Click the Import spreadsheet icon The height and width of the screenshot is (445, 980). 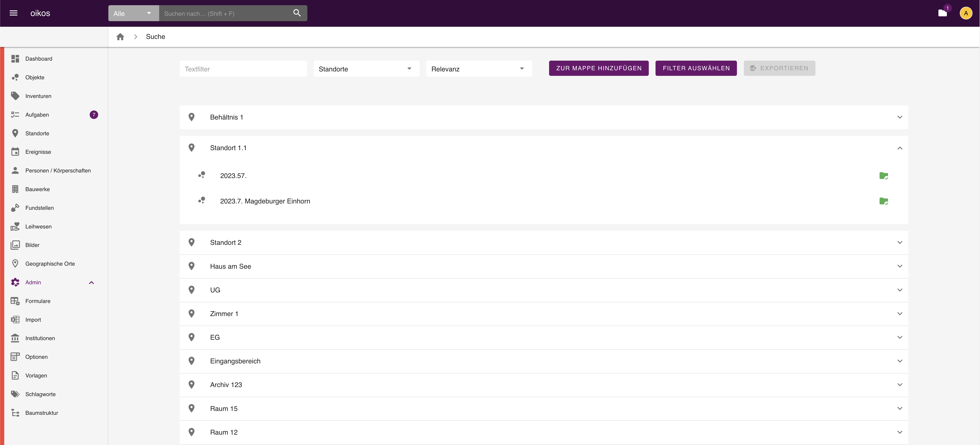15,320
